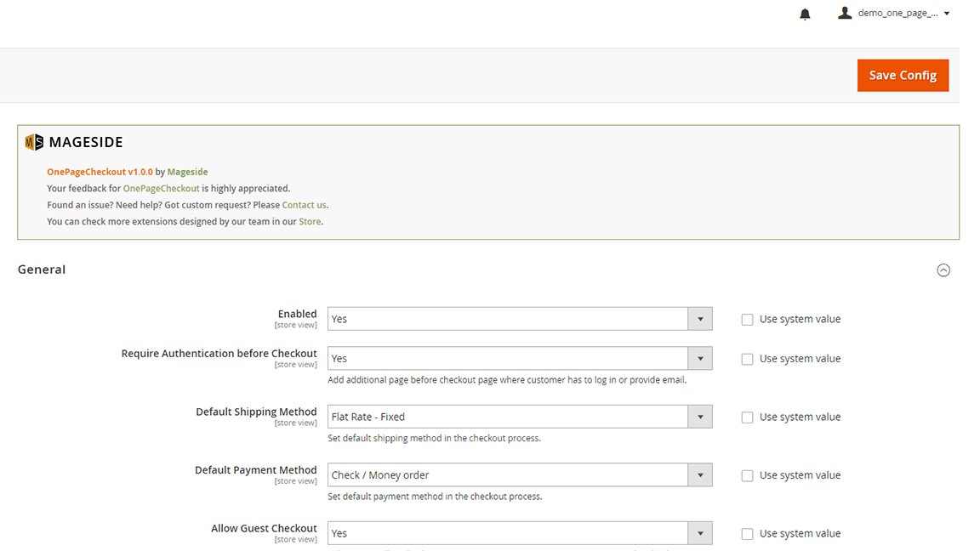Viewport: 980px width, 551px height.
Task: Open the Allow Guest Checkout dropdown
Action: pos(520,533)
